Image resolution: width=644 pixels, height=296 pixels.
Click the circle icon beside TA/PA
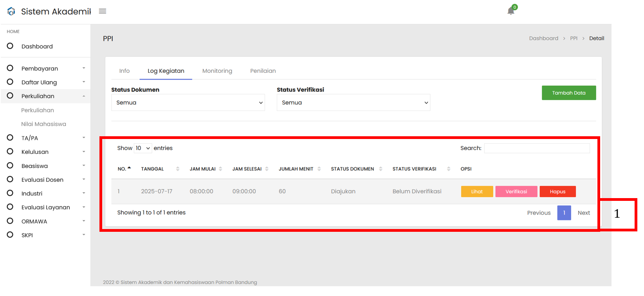click(10, 137)
